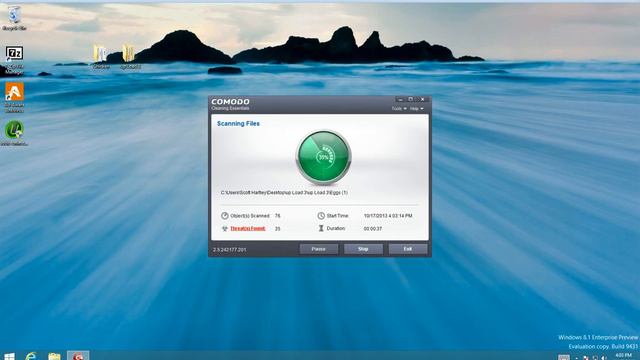
Task: Click the scanned file path text
Action: [284, 192]
